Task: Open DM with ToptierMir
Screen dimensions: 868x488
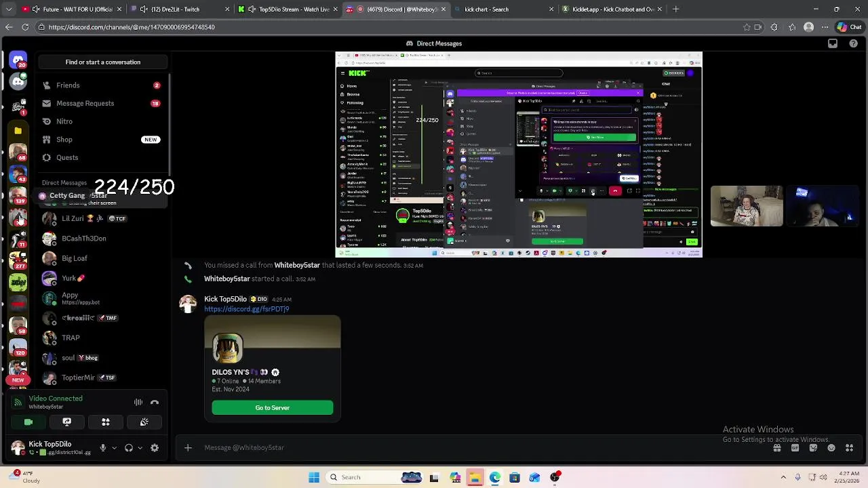Action: point(103,378)
